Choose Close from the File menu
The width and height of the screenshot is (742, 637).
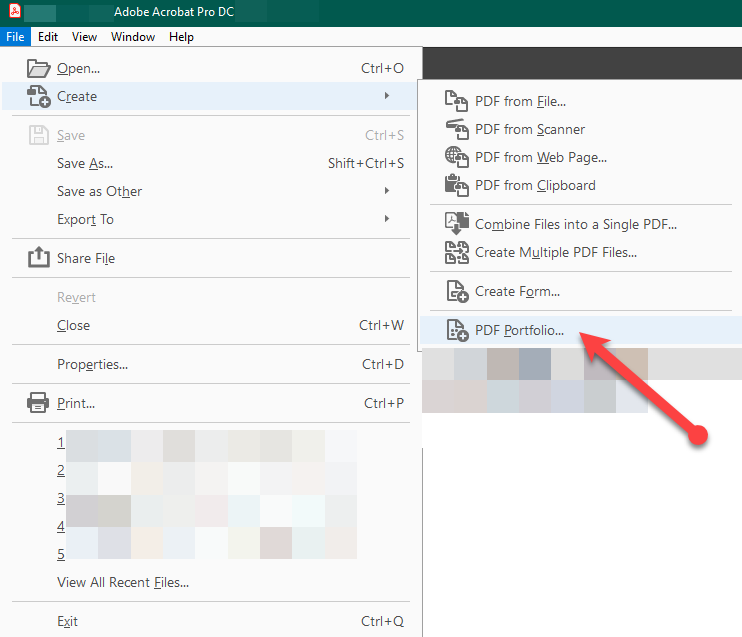(x=208, y=325)
